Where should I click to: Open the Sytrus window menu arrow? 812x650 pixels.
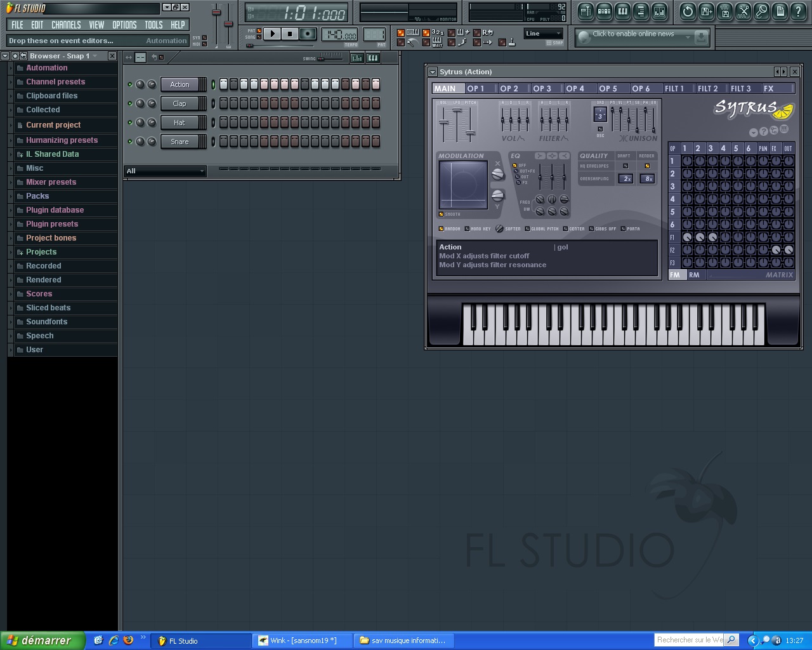[433, 72]
